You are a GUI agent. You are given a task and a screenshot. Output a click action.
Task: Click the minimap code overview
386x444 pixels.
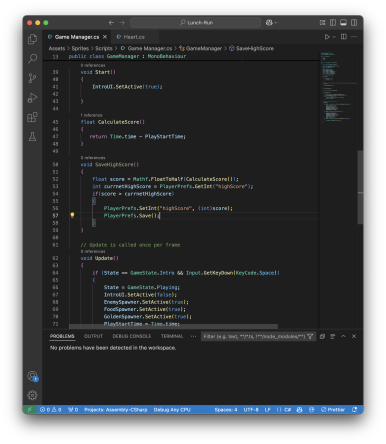click(x=338, y=87)
